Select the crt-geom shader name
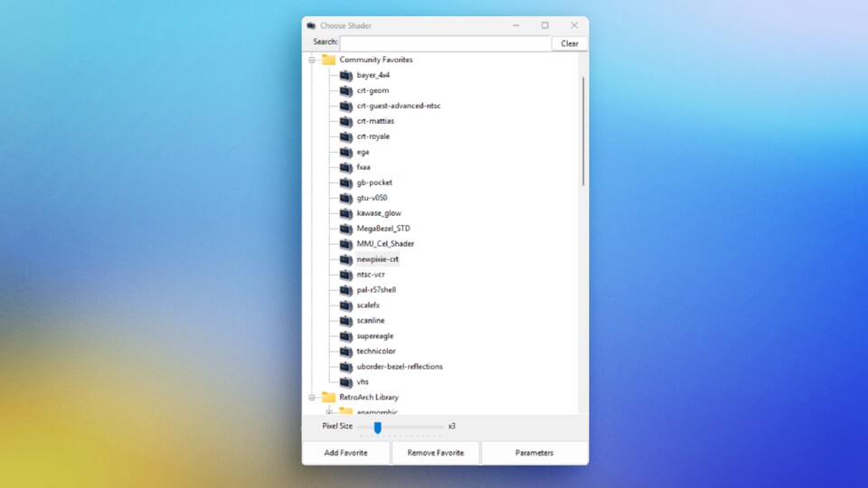Viewport: 868px width, 488px height. (373, 90)
